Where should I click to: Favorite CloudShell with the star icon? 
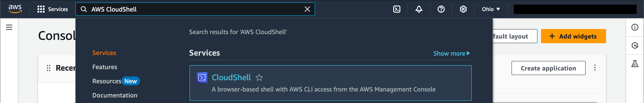[x=259, y=78]
